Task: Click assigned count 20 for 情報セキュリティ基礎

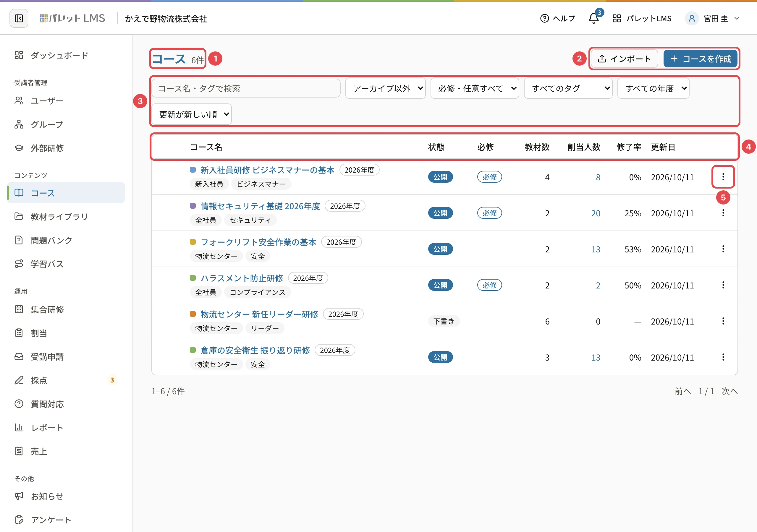Action: (596, 214)
